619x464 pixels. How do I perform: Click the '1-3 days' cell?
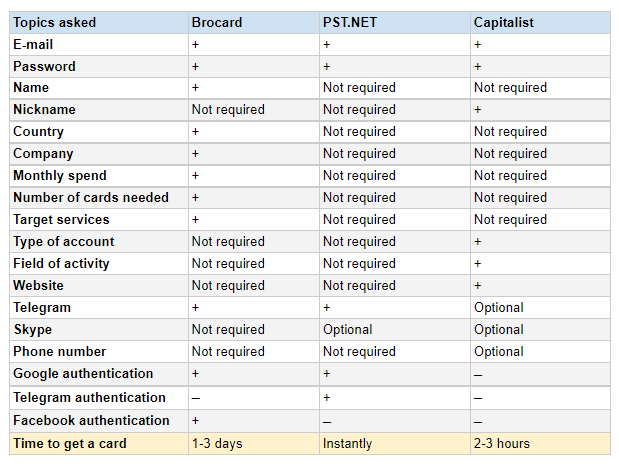216,444
